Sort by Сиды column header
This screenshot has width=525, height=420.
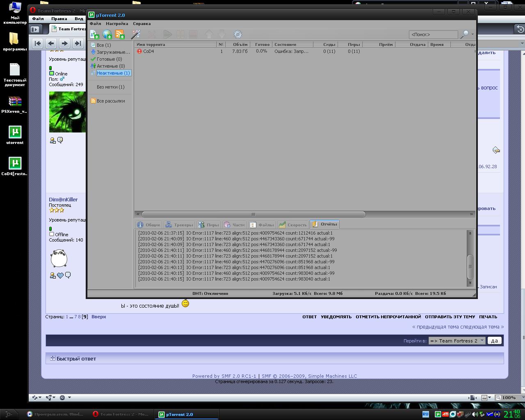pyautogui.click(x=325, y=44)
